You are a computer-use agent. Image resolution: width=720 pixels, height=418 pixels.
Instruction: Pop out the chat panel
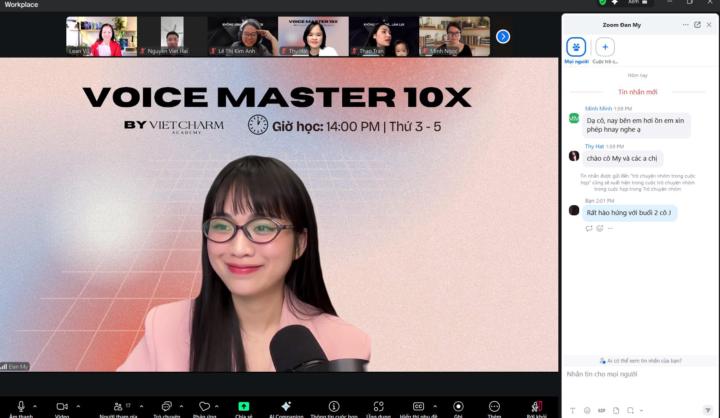click(x=698, y=25)
